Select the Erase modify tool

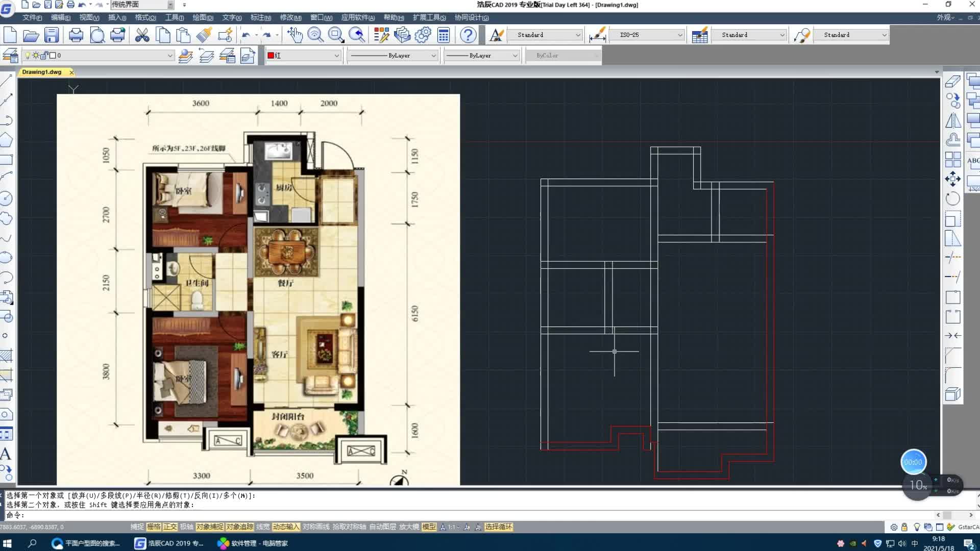point(952,81)
